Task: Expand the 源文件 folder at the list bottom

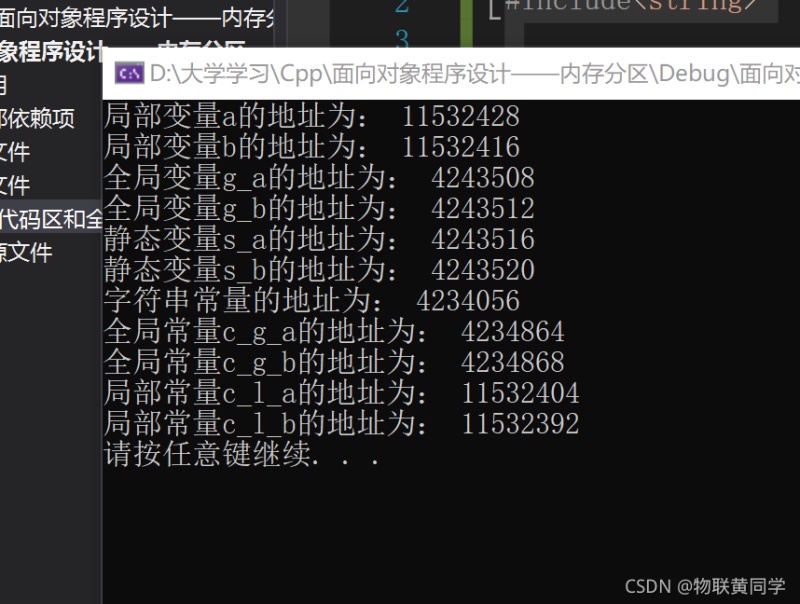Action: click(26, 253)
